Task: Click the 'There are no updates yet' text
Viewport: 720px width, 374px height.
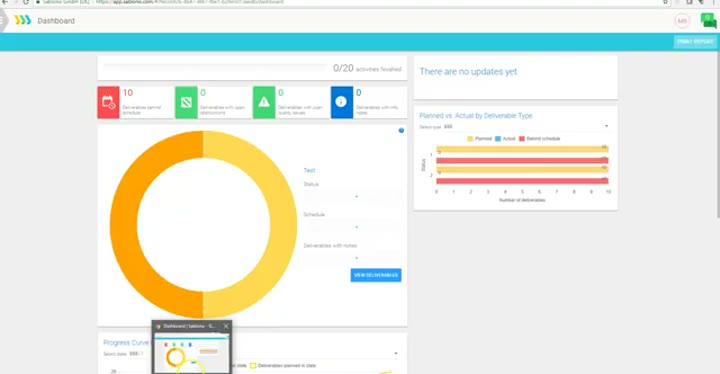Action: [468, 72]
